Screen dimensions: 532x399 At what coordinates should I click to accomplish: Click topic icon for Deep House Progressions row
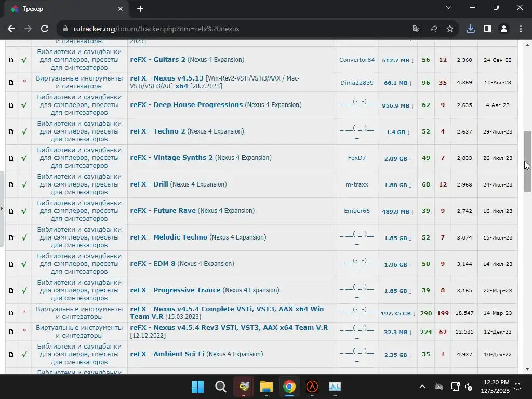point(11,105)
